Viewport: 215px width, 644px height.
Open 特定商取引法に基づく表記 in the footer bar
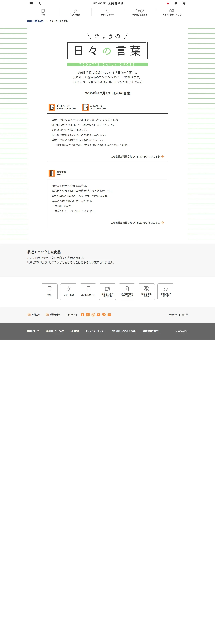[x=124, y=331]
